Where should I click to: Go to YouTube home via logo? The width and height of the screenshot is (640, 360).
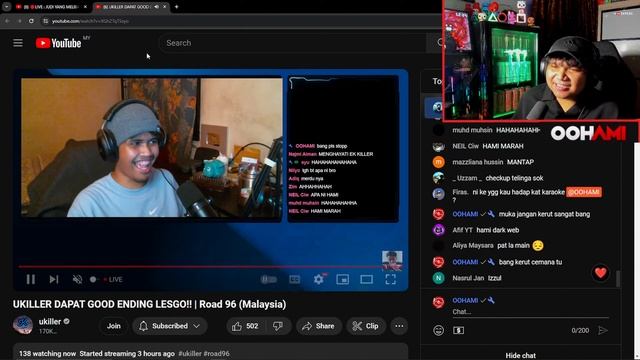(58, 43)
